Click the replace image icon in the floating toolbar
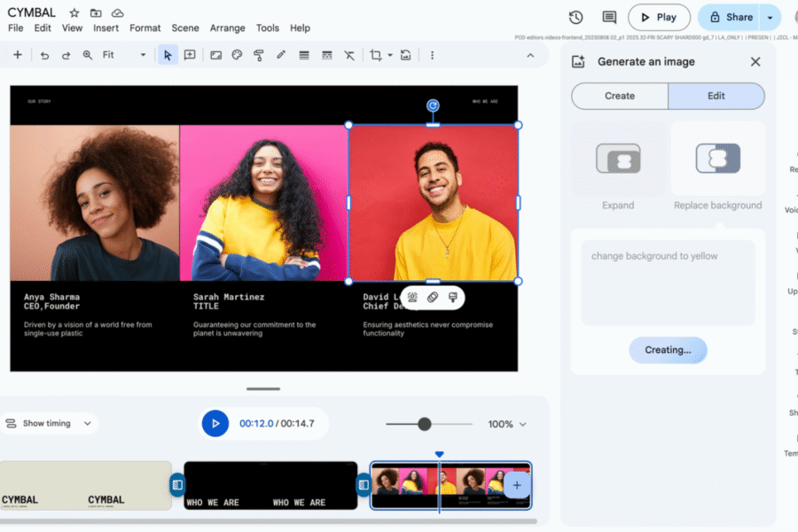This screenshot has width=798, height=532. pyautogui.click(x=454, y=297)
